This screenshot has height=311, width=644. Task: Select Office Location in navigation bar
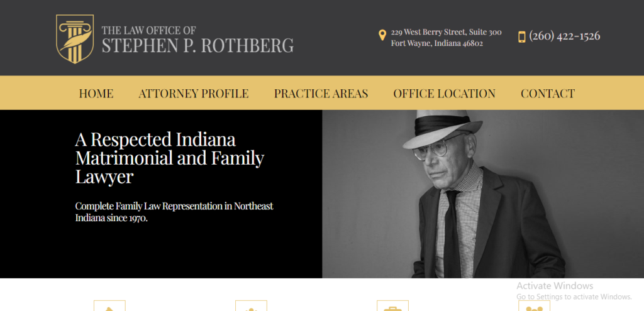444,94
